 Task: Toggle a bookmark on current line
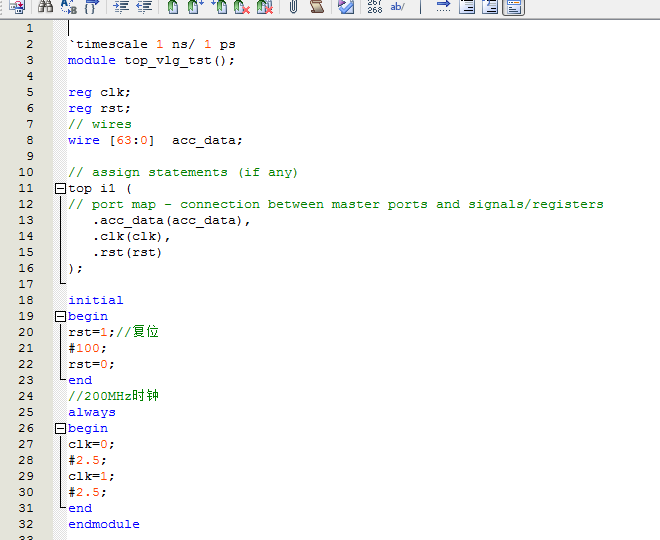[173, 6]
